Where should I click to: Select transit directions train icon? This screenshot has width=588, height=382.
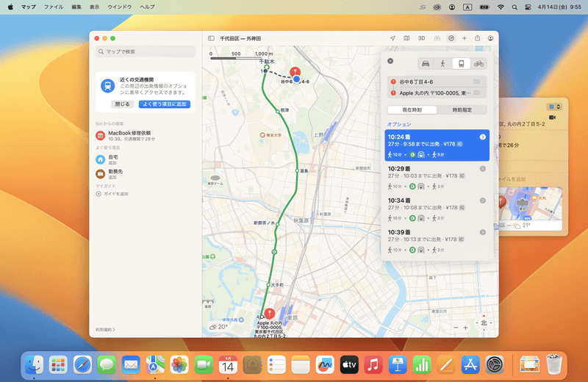click(461, 63)
